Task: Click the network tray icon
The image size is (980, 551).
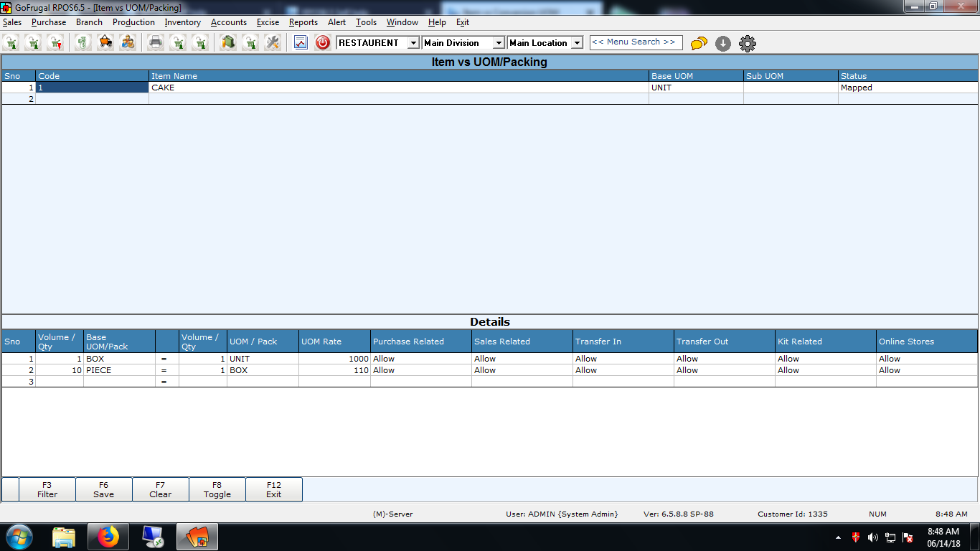Action: pyautogui.click(x=890, y=537)
